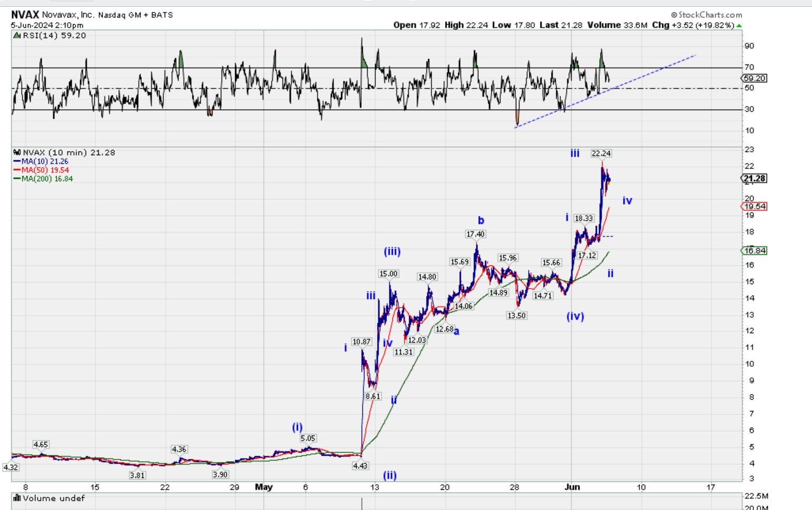Image resolution: width=812 pixels, height=510 pixels.
Task: Click the 15.96 price label
Action: coord(508,258)
